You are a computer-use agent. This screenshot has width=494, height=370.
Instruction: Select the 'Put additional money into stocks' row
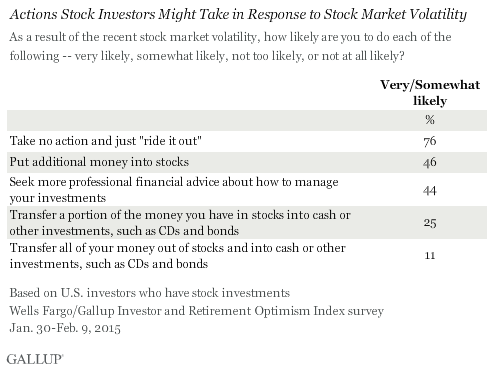tap(247, 162)
